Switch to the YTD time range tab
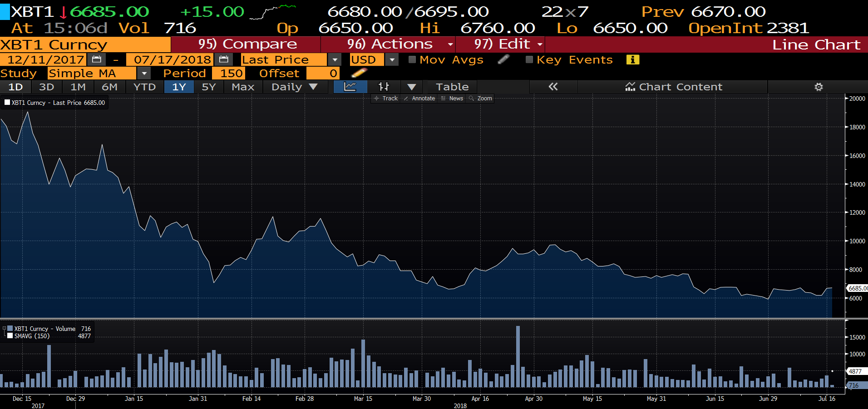Screen dimensions: 868x409 [144, 87]
